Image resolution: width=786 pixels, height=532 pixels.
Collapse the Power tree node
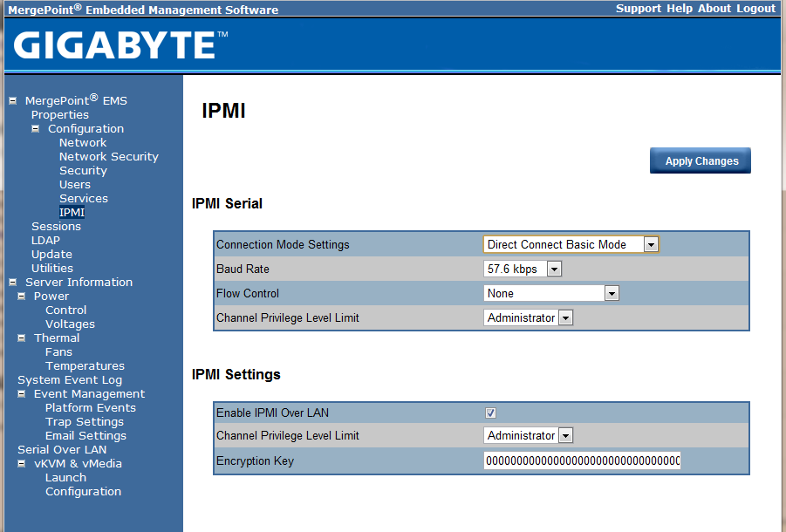[22, 297]
